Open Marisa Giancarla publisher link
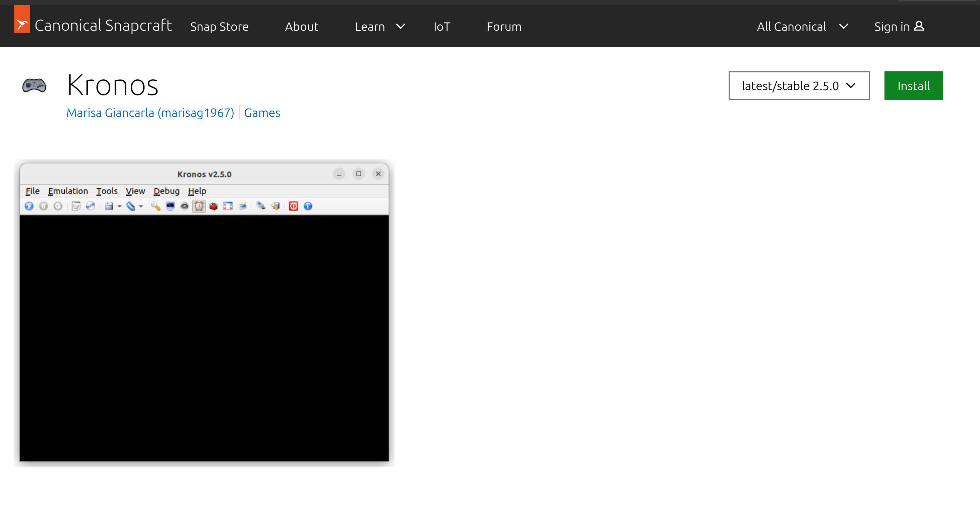 click(150, 113)
